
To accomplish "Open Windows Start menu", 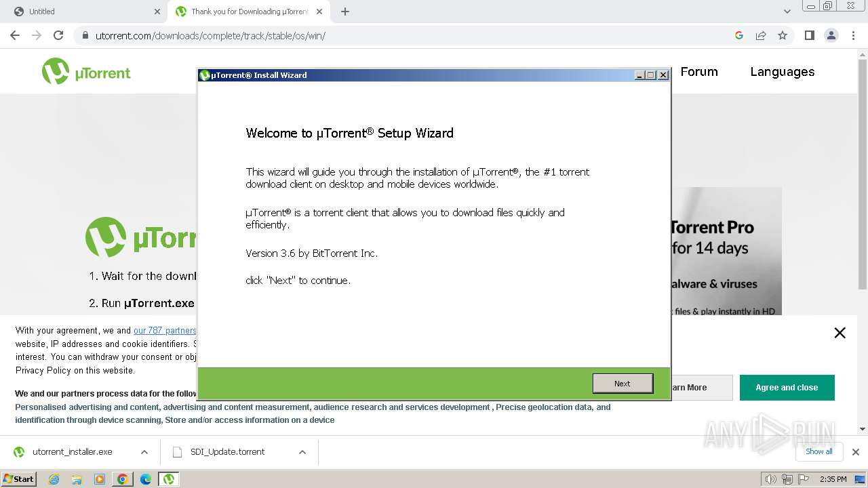I will 19,479.
